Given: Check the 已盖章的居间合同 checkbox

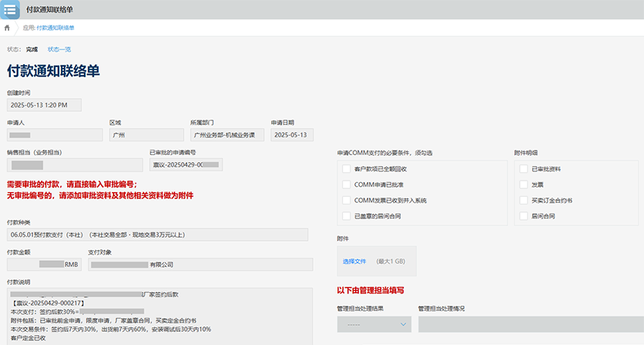Looking at the screenshot, I should pos(346,216).
